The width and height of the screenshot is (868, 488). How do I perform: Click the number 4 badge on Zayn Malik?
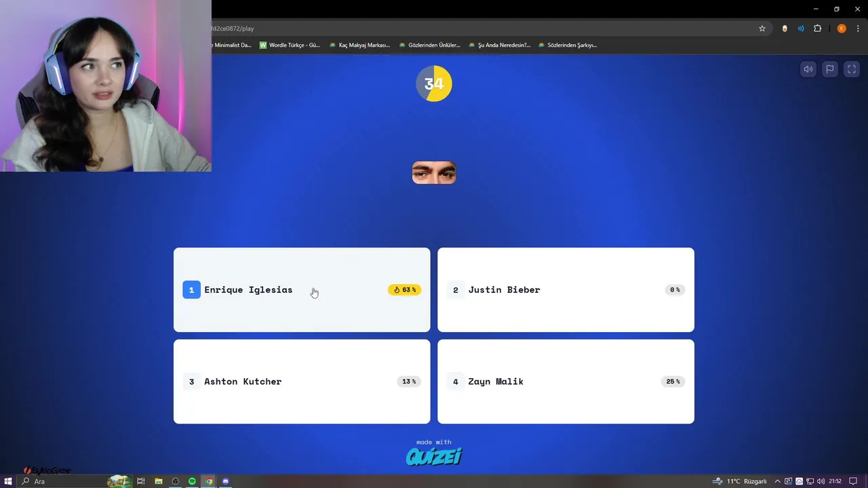[x=456, y=382]
